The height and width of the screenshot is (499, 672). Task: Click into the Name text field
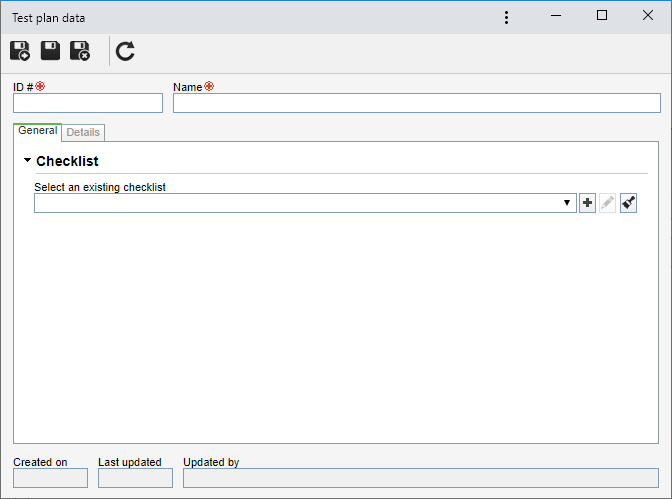(x=417, y=103)
